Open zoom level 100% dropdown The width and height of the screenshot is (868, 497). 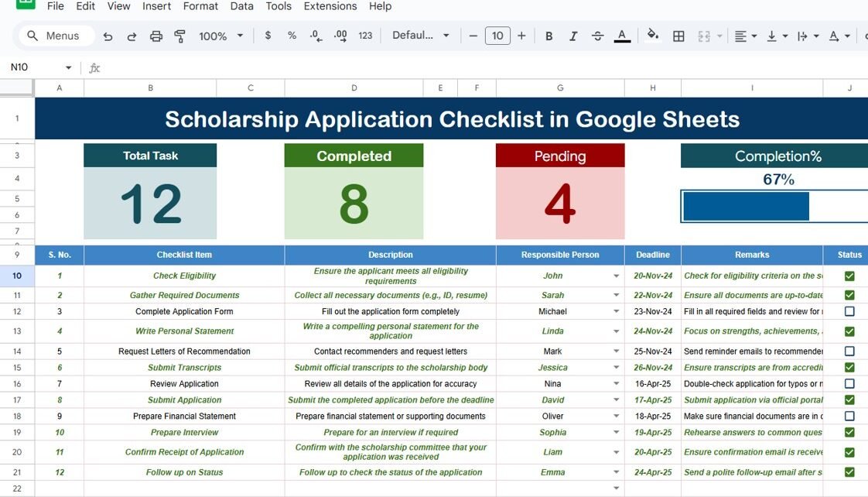pos(221,36)
